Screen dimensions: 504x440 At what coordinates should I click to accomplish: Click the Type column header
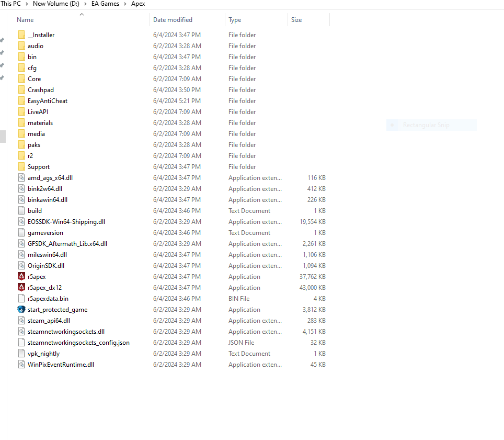(x=235, y=20)
